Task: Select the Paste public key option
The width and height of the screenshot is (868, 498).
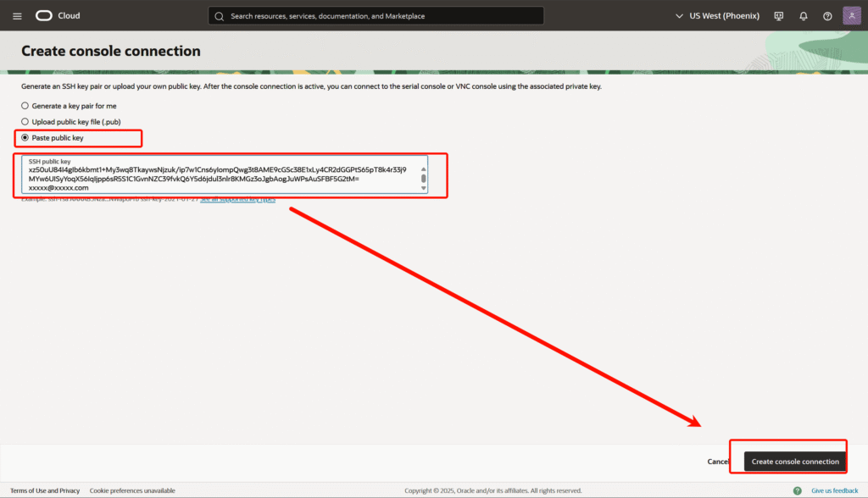Action: tap(25, 138)
